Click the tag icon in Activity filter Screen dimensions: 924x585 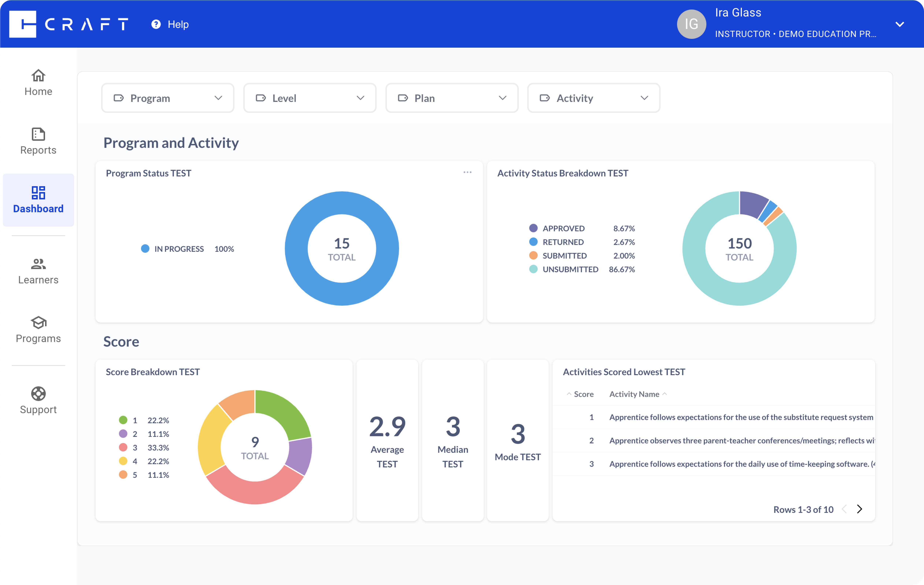[544, 98]
